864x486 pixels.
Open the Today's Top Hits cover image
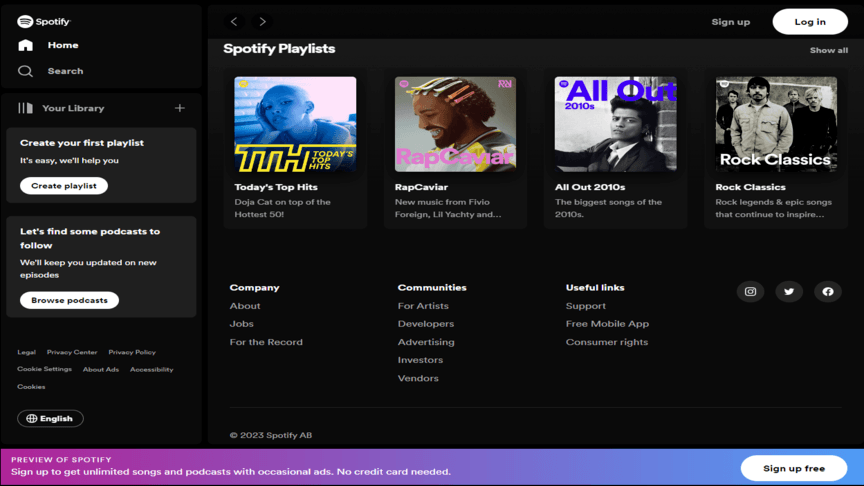pyautogui.click(x=295, y=124)
